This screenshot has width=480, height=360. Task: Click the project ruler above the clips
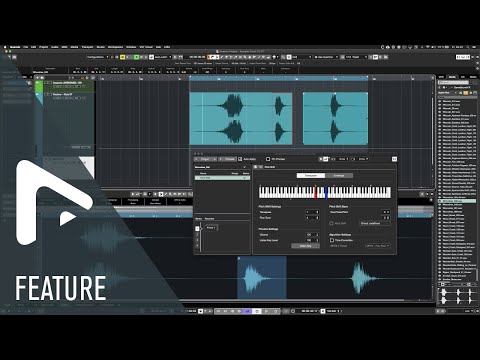coord(279,79)
